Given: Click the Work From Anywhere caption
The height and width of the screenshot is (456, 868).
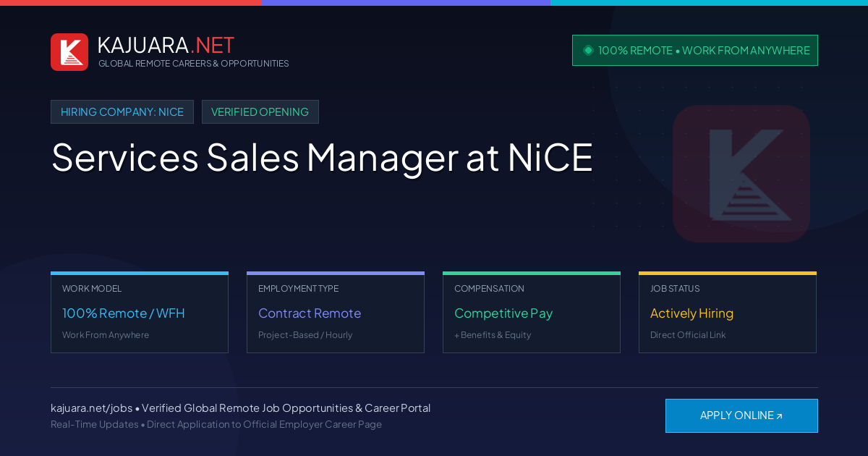Looking at the screenshot, I should coord(106,335).
